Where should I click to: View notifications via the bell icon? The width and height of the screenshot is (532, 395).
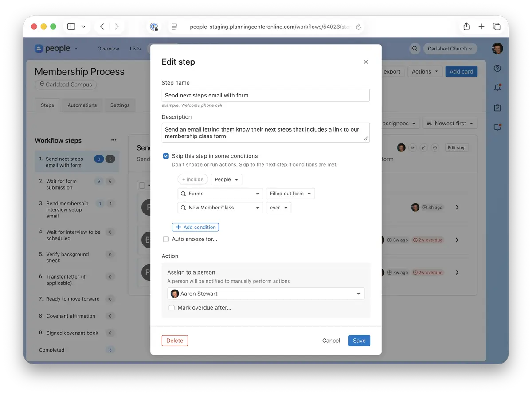[x=497, y=88]
